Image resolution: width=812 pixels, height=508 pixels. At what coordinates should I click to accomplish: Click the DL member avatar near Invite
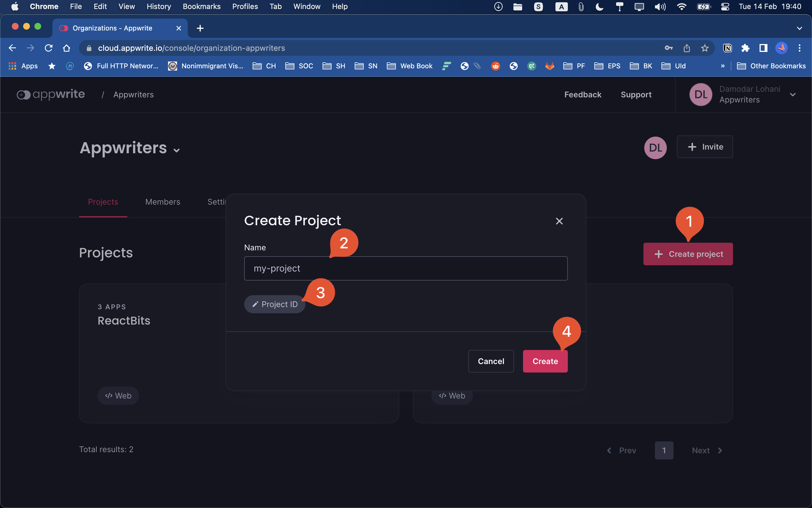[655, 148]
